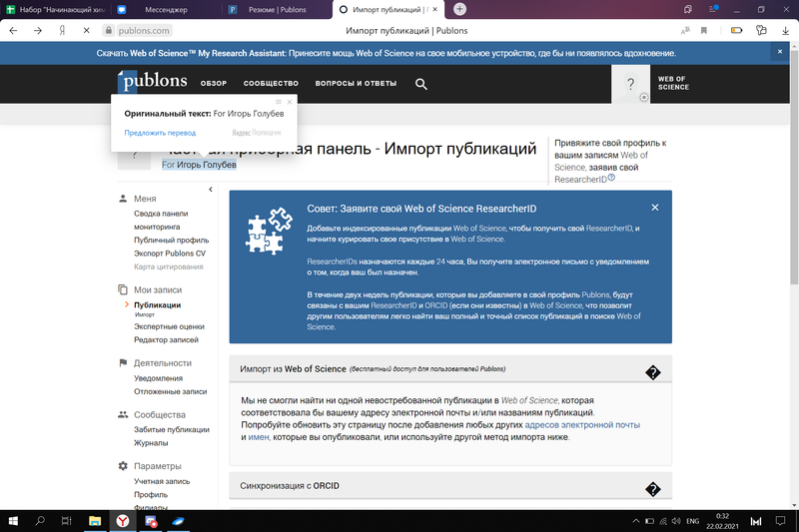Open Сводка панели мониторинга in sidebar

pyautogui.click(x=161, y=220)
